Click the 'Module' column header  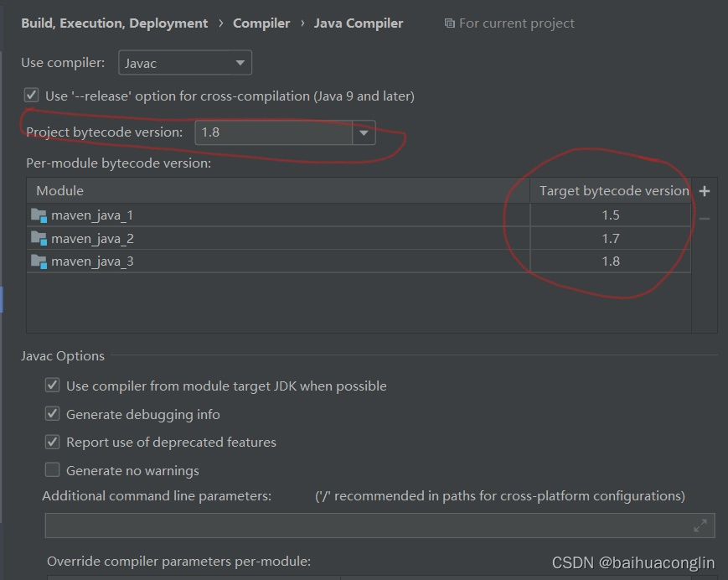coord(60,191)
